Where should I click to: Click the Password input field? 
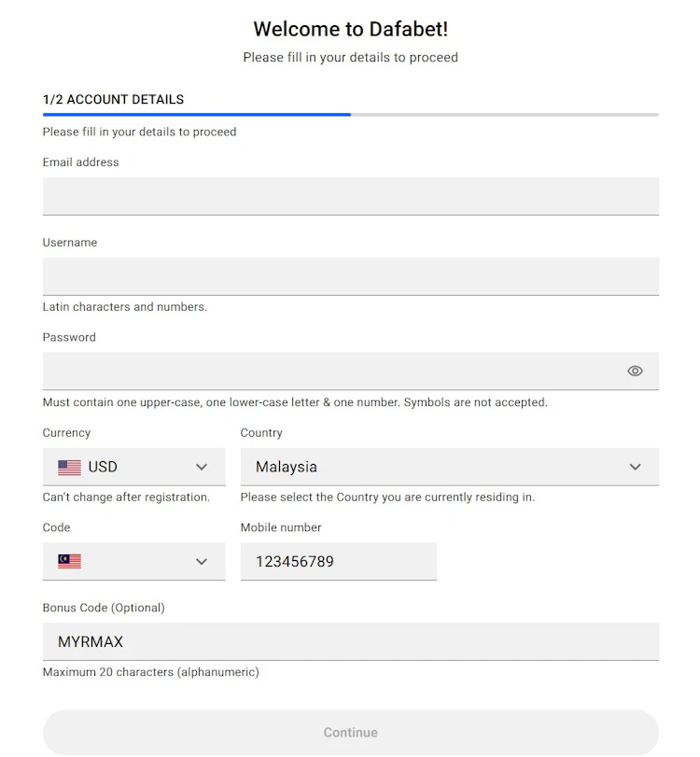coord(327,371)
